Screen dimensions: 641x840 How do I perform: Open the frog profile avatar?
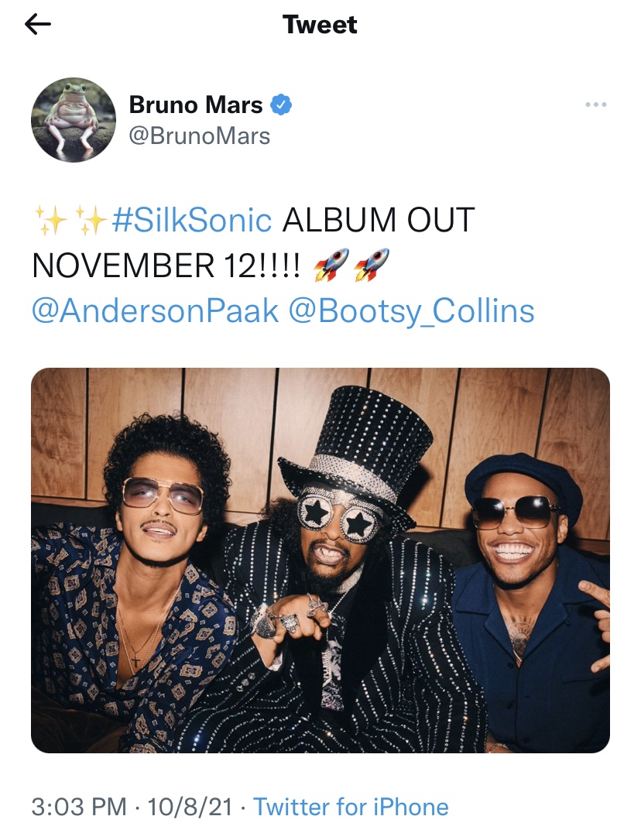pyautogui.click(x=74, y=120)
